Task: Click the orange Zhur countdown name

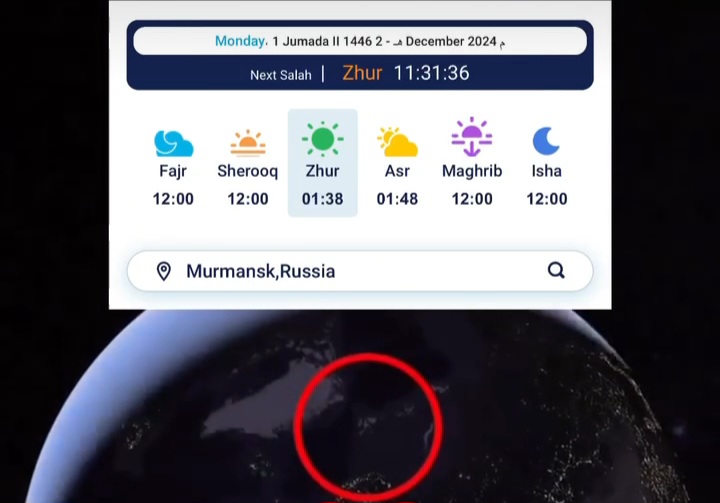Action: (362, 73)
